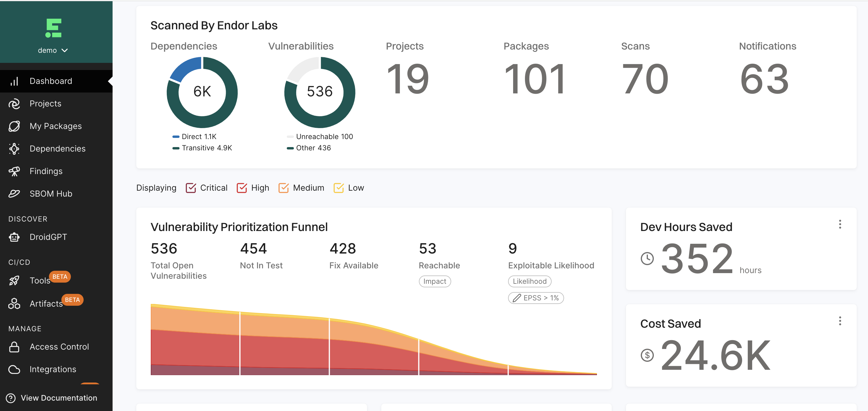Open Dev Hours Saved options menu
Image resolution: width=868 pixels, height=411 pixels.
840,224
